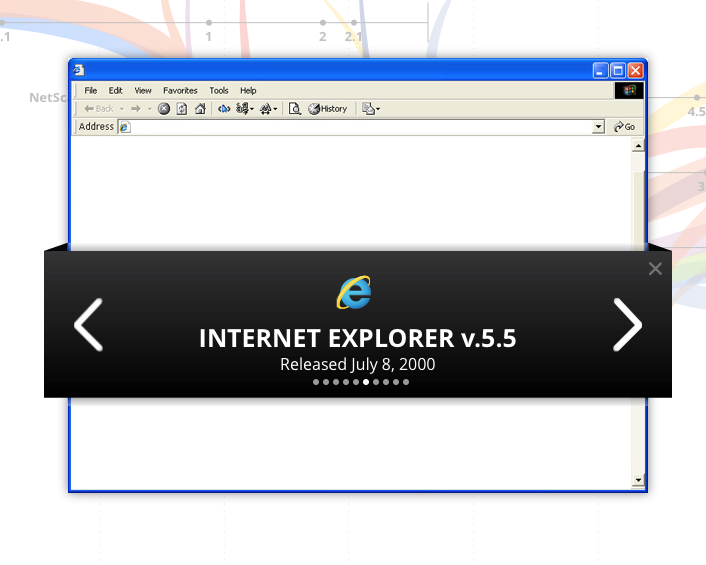Screen dimensions: 706x565
Task: Click the Go button beside address bar
Action: point(625,127)
